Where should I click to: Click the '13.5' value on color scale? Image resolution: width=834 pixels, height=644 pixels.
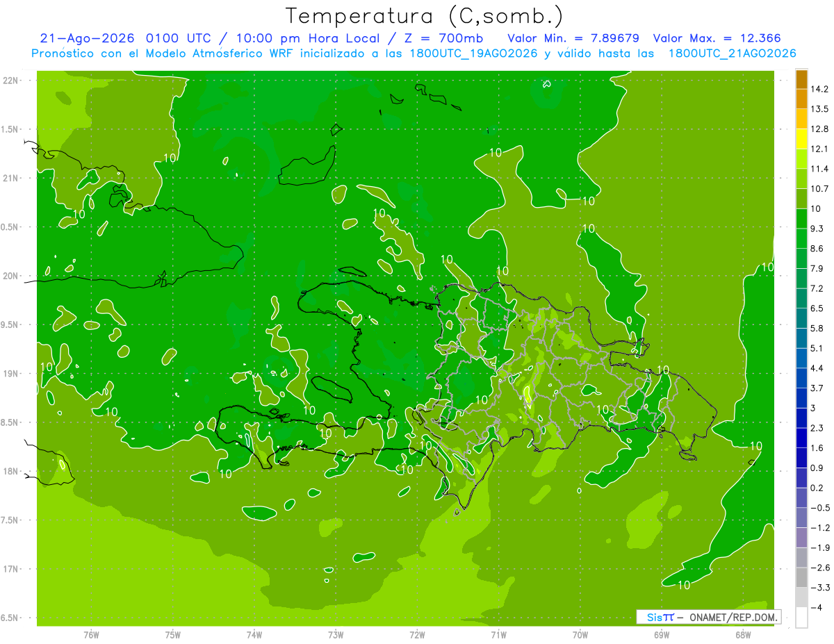coord(819,109)
